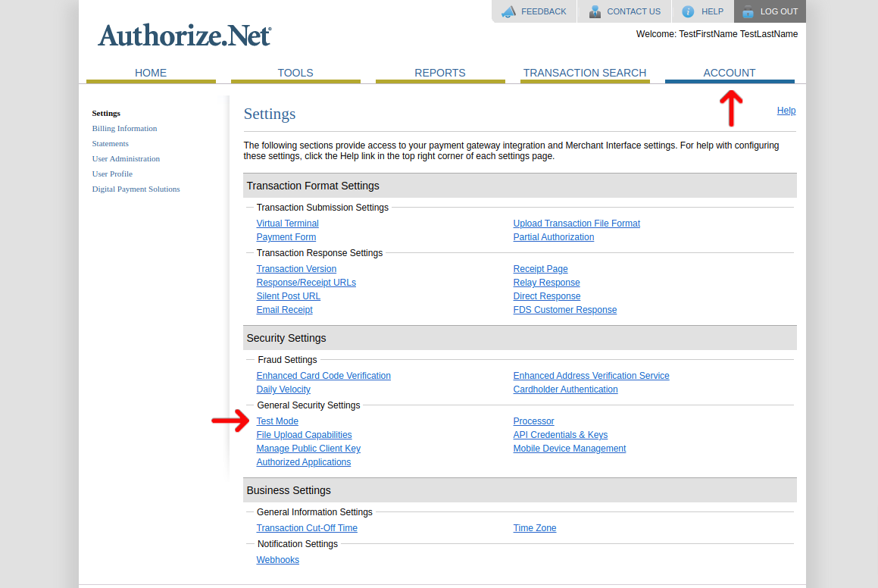Click Upload Transaction File Format link
This screenshot has width=878, height=588.
[576, 224]
